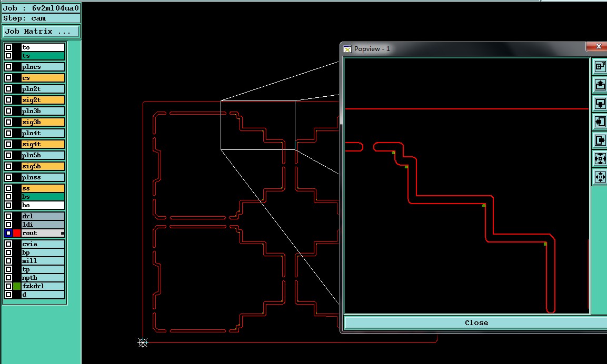The width and height of the screenshot is (607, 364).
Task: Select the sig4t layer name
Action: [x=43, y=144]
